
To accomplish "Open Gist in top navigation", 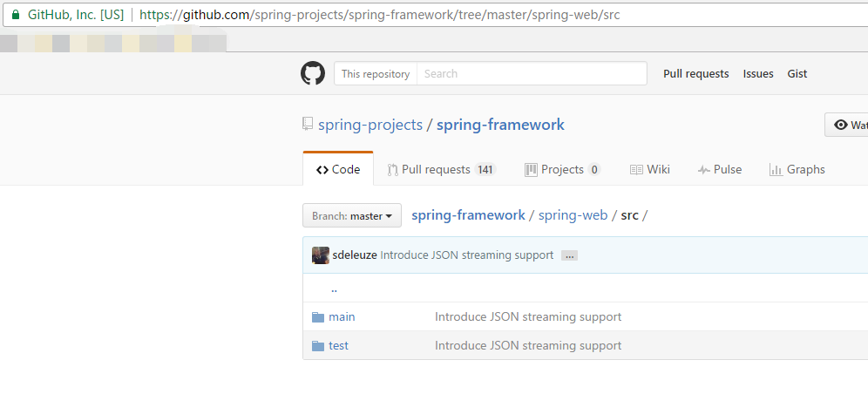I will (x=797, y=73).
